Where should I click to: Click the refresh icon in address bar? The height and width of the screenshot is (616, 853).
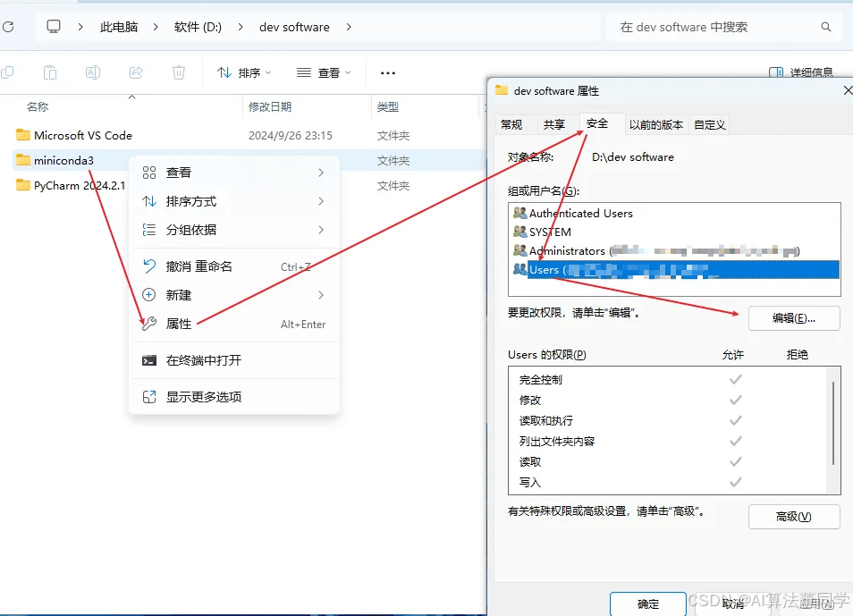8,27
